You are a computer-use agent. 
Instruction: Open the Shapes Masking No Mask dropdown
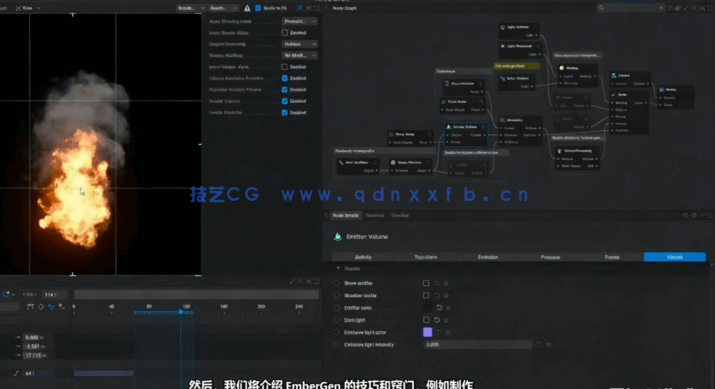pos(300,55)
